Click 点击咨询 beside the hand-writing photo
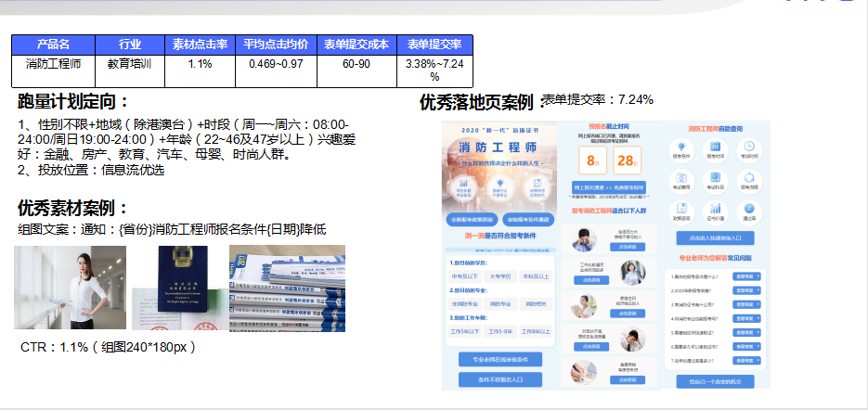This screenshot has height=410, width=868. 628,380
